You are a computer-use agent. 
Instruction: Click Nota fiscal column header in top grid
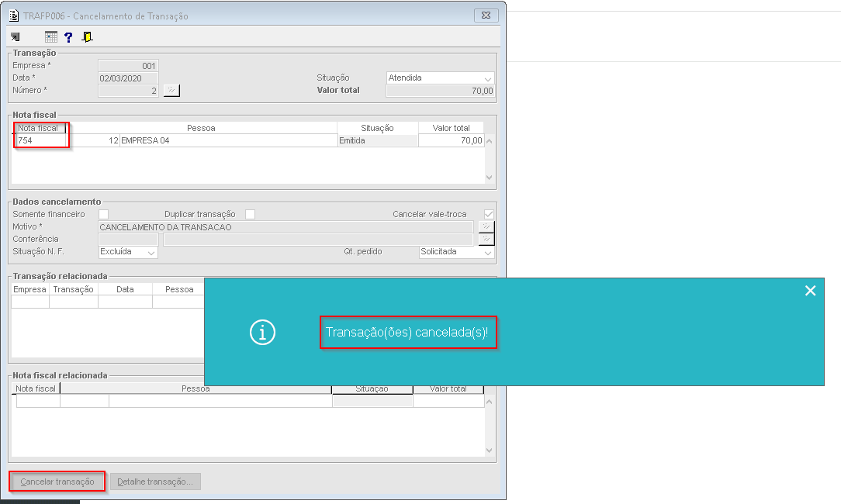click(x=38, y=128)
